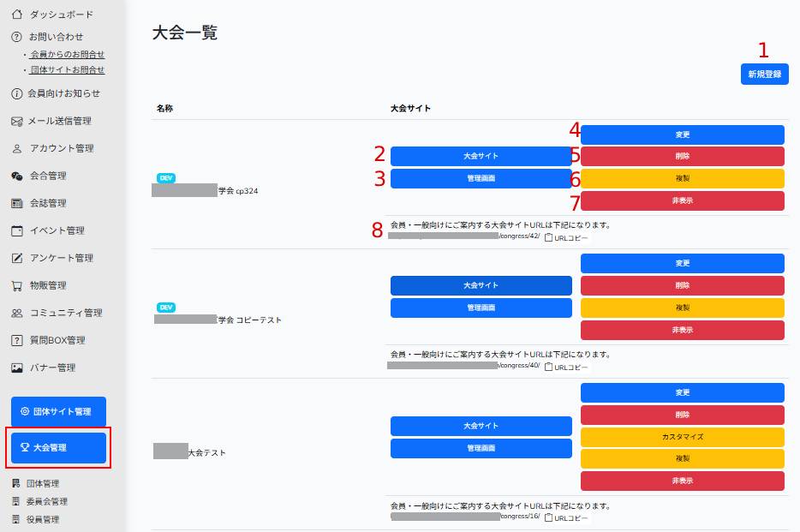Open the 会員からのお問合せ link
This screenshot has width=800, height=532.
coord(68,54)
